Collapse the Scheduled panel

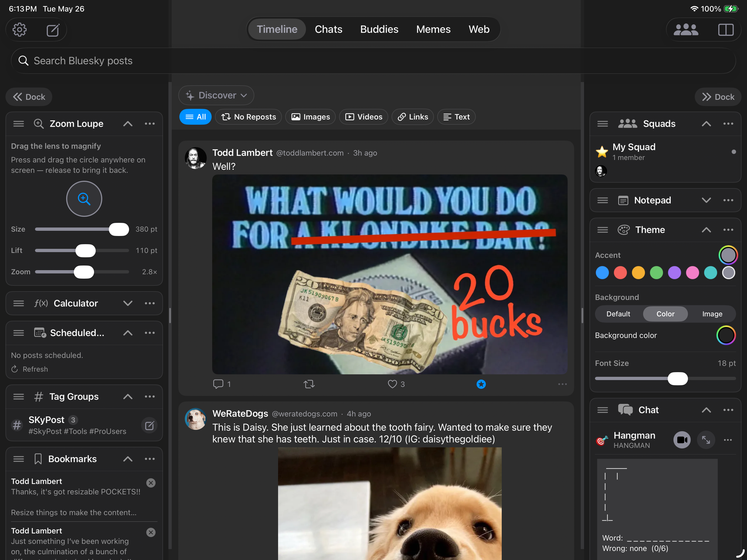[128, 333]
